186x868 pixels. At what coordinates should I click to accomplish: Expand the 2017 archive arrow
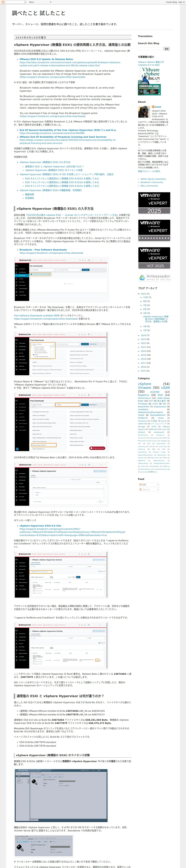139,363
